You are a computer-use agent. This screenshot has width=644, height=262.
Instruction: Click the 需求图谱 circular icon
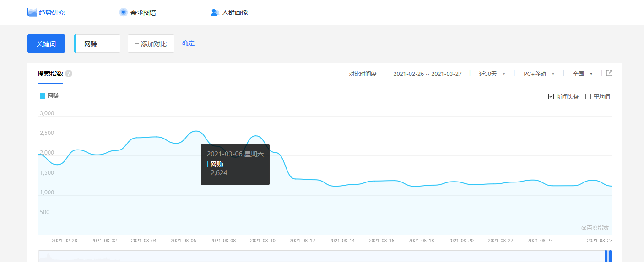tap(123, 12)
